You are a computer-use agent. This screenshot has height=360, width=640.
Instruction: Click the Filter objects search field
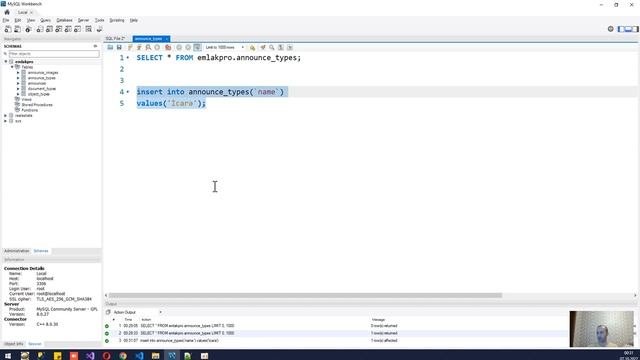coord(54,54)
